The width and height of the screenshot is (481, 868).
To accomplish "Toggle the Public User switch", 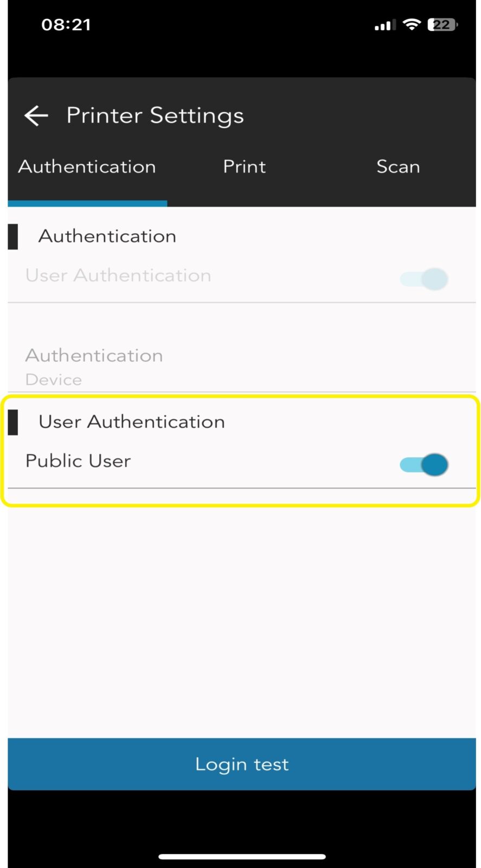I will [424, 464].
